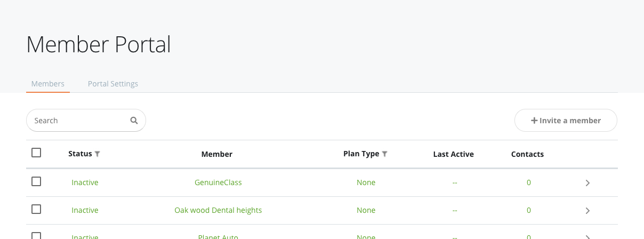This screenshot has height=239, width=644.
Task: Open the GenuineClass member link
Action: tap(218, 182)
